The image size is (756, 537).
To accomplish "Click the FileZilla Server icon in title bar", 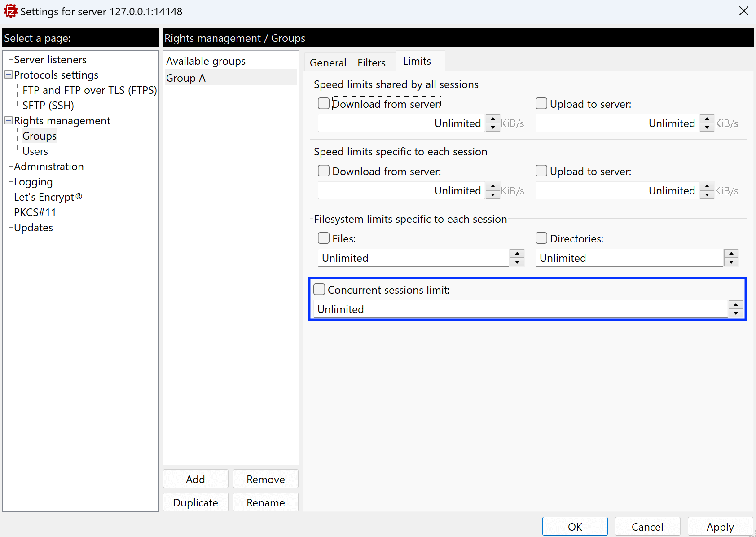I will (10, 11).
